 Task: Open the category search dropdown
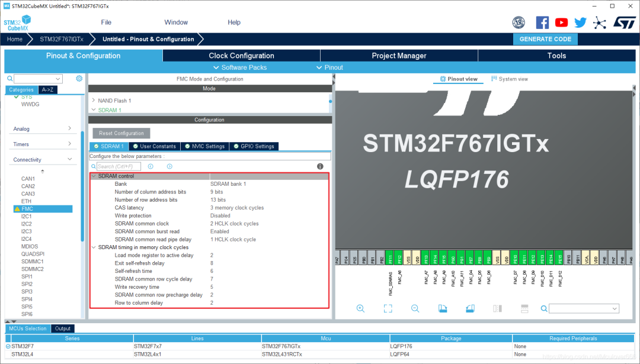[58, 79]
